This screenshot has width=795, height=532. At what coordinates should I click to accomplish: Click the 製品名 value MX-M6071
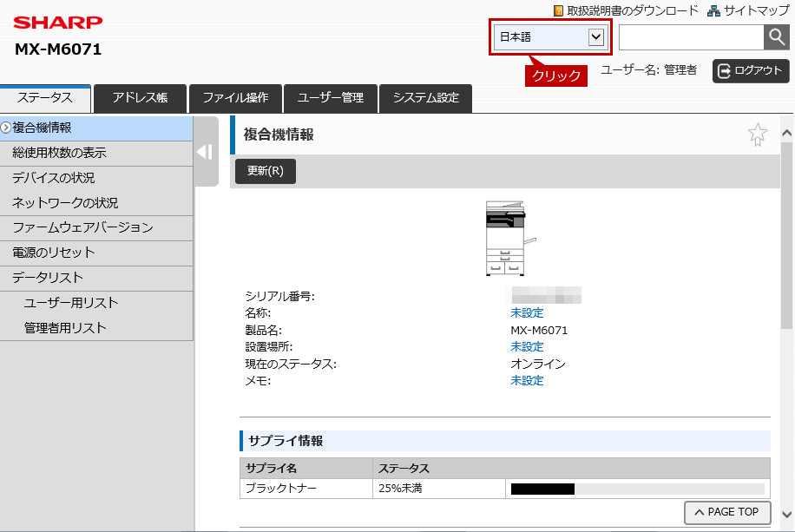click(539, 331)
